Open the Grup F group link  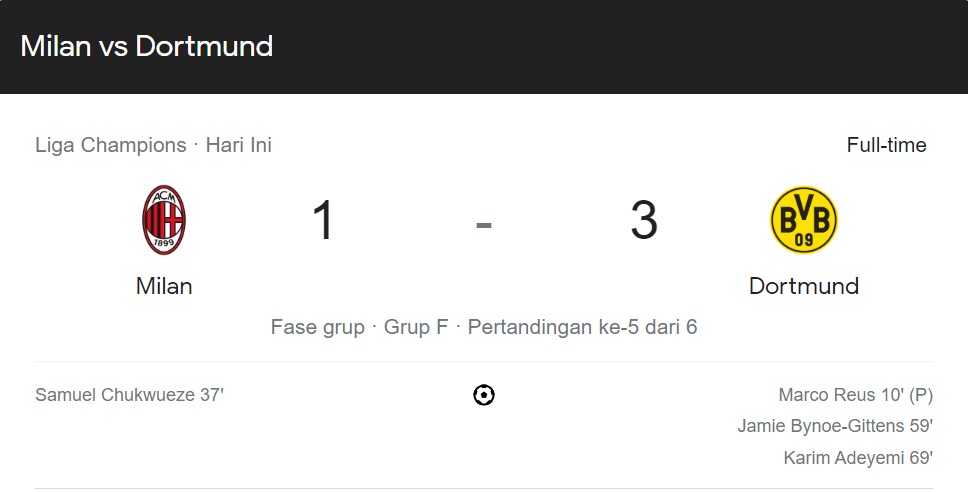pyautogui.click(x=416, y=327)
